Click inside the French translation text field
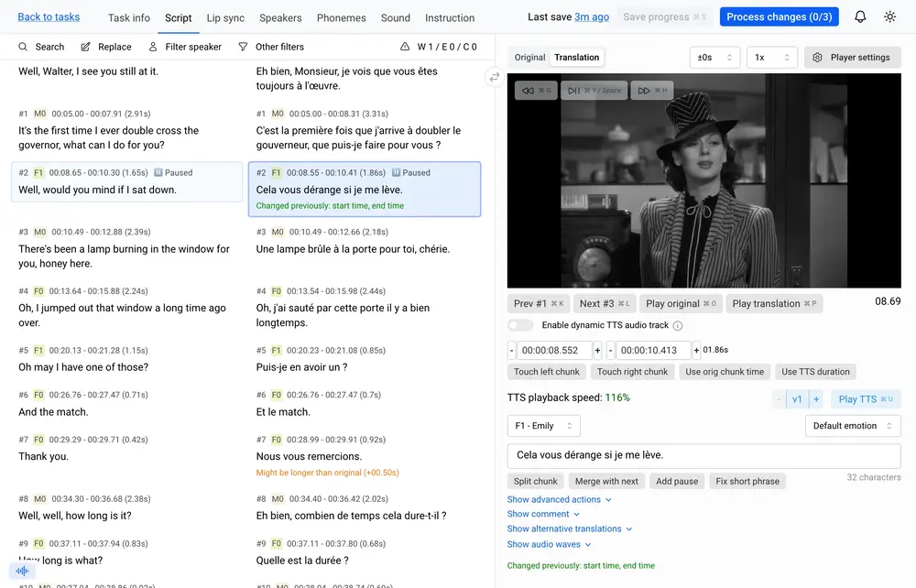The width and height of the screenshot is (916, 588). point(702,454)
